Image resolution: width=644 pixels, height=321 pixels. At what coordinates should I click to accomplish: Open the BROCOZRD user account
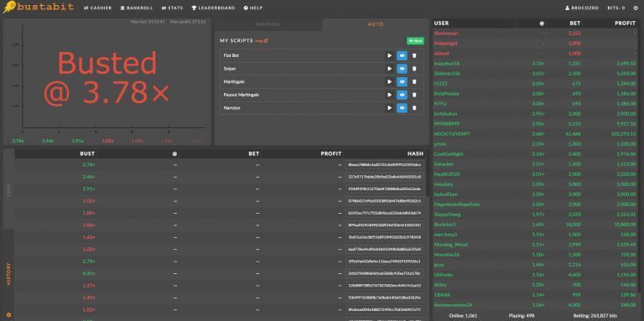point(582,8)
